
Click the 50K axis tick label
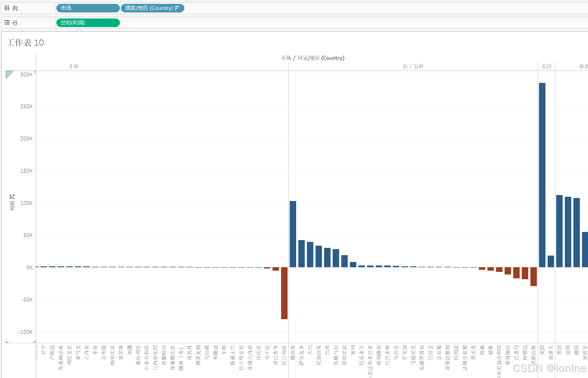28,235
